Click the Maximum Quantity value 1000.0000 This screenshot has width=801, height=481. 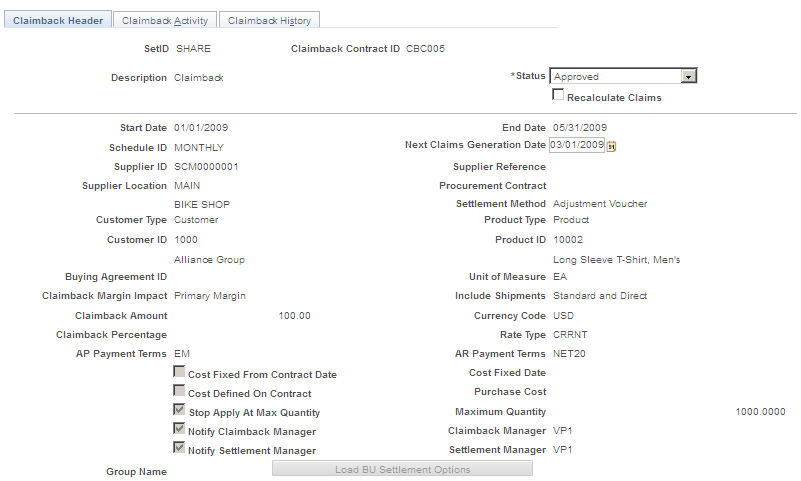pyautogui.click(x=761, y=412)
